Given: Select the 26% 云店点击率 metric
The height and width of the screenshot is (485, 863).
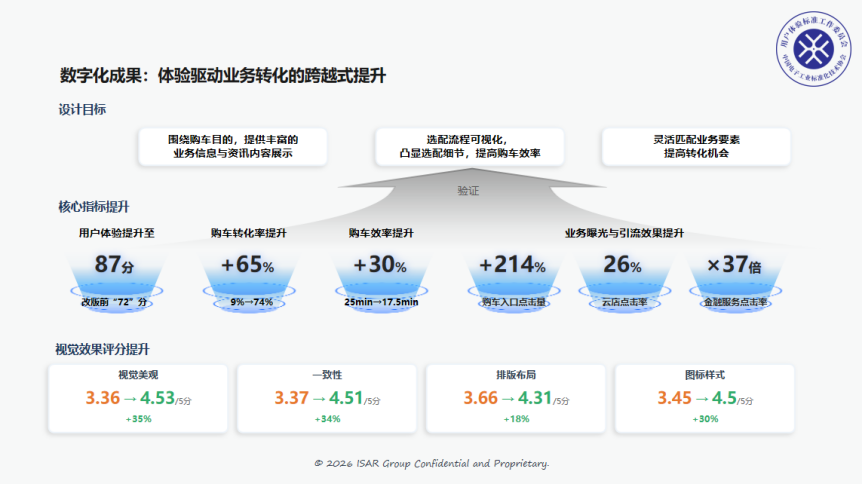Looking at the screenshot, I should click(622, 266).
